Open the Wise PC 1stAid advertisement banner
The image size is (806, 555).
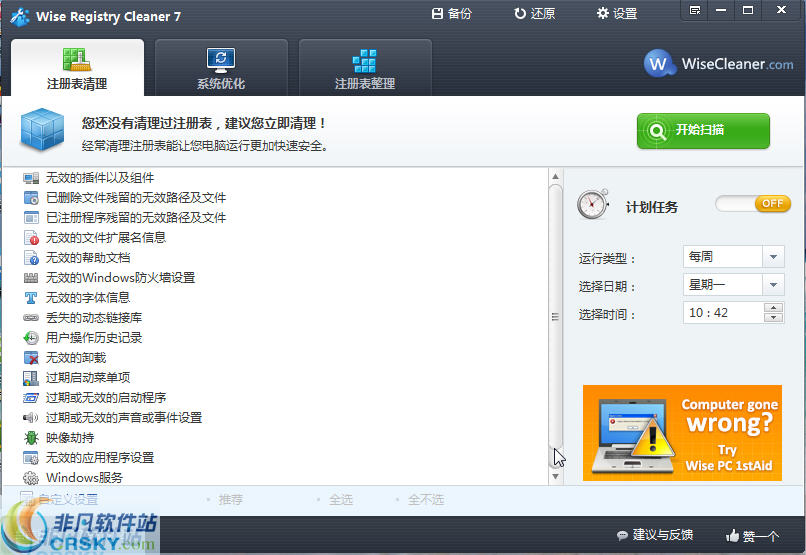[682, 433]
